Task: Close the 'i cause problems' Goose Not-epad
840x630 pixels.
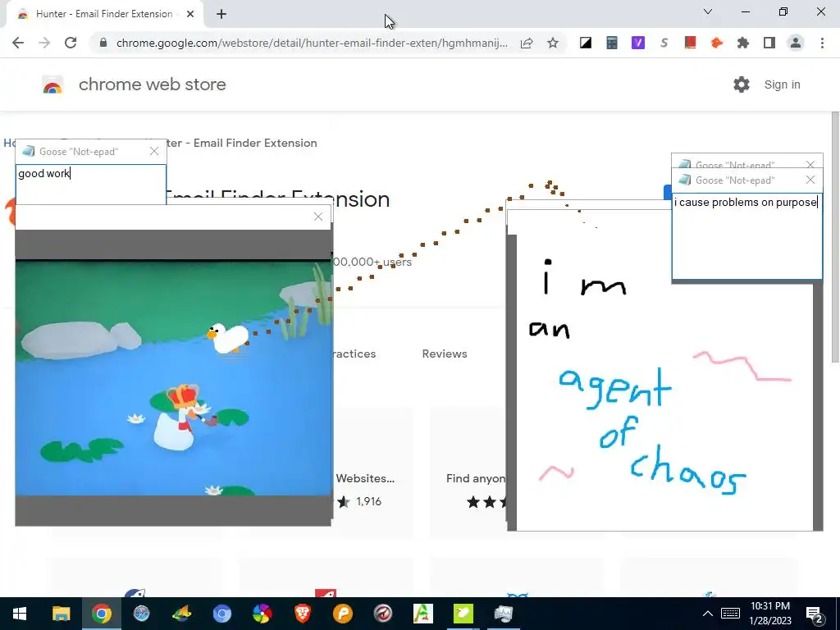Action: 810,180
